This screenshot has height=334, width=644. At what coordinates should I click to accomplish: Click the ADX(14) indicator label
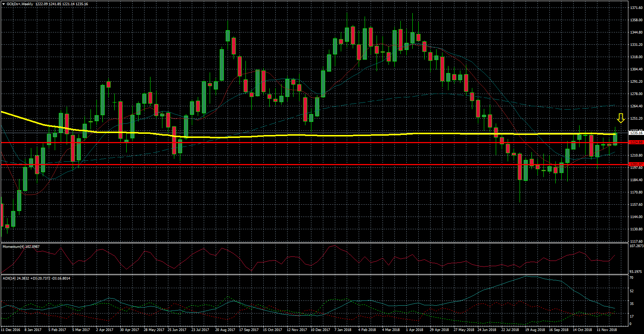click(36, 278)
